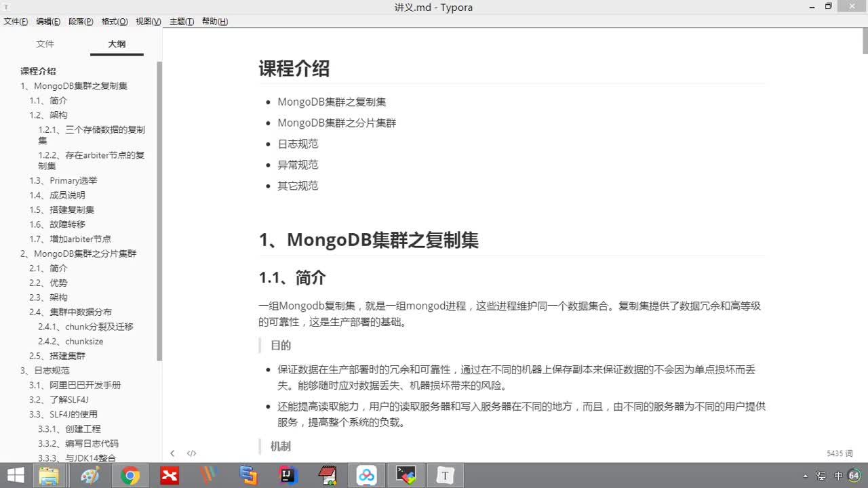
Task: Select outline item 3.3、SLF4J的使用
Action: [63, 414]
